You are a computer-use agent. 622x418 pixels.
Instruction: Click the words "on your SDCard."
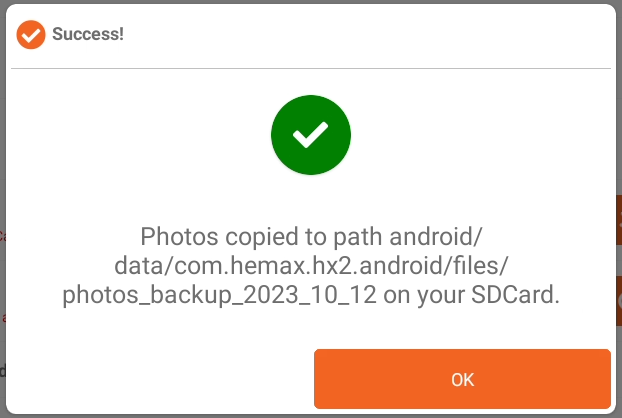point(471,295)
